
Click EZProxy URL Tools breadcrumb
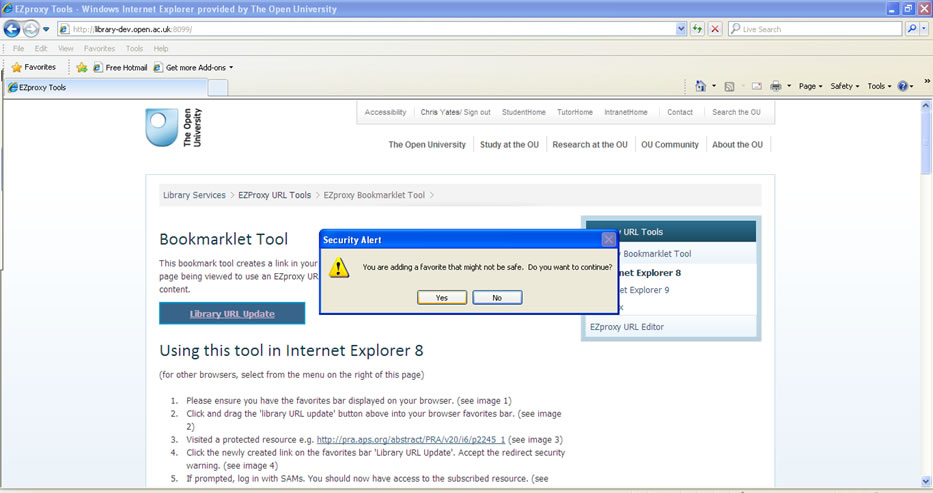(274, 195)
